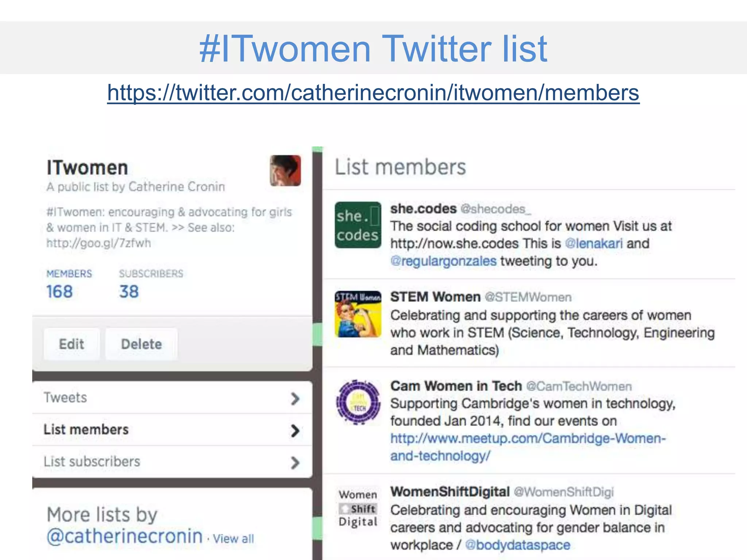The height and width of the screenshot is (560, 747).
Task: Click the WomenShiftDigital avatar logo
Action: [x=358, y=509]
